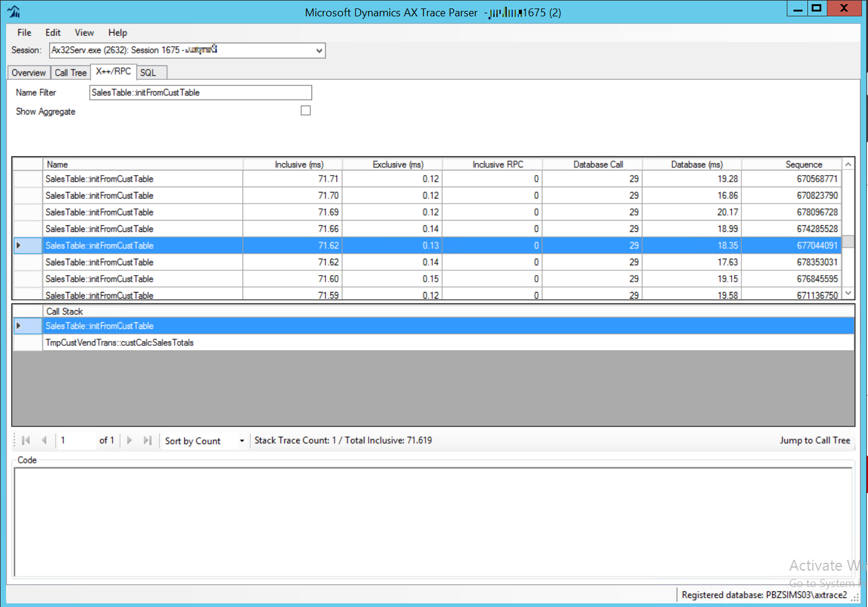The width and height of the screenshot is (868, 607).
Task: Click inside the Code text area
Action: [x=433, y=522]
